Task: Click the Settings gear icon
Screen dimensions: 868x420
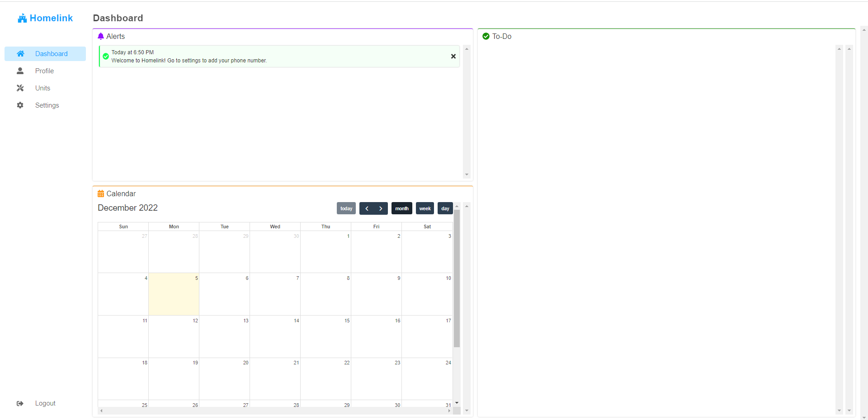Action: (x=20, y=105)
